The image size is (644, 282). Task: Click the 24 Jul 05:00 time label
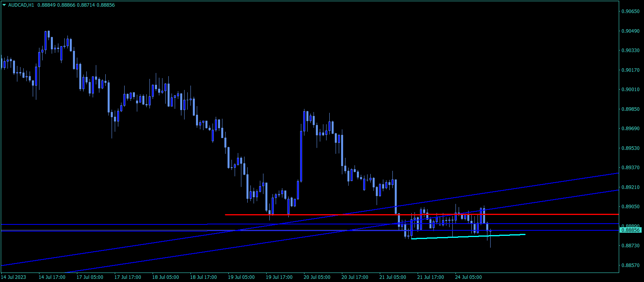point(469,277)
